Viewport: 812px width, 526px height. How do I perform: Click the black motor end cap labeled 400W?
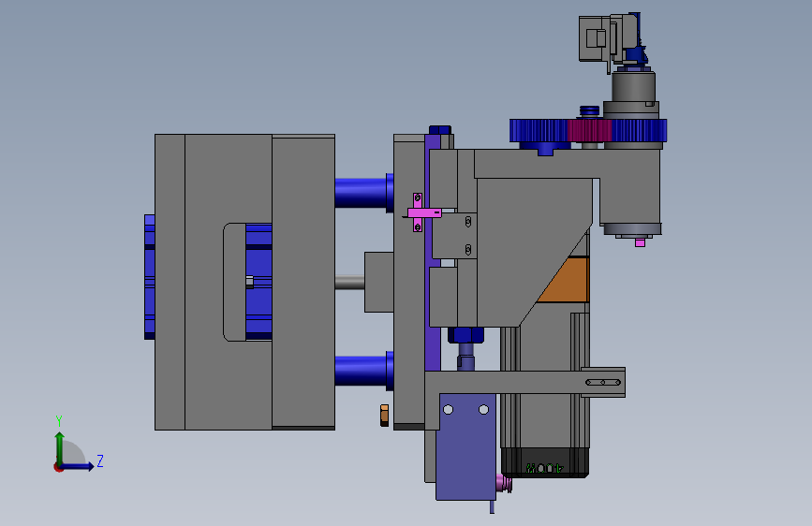(545, 462)
